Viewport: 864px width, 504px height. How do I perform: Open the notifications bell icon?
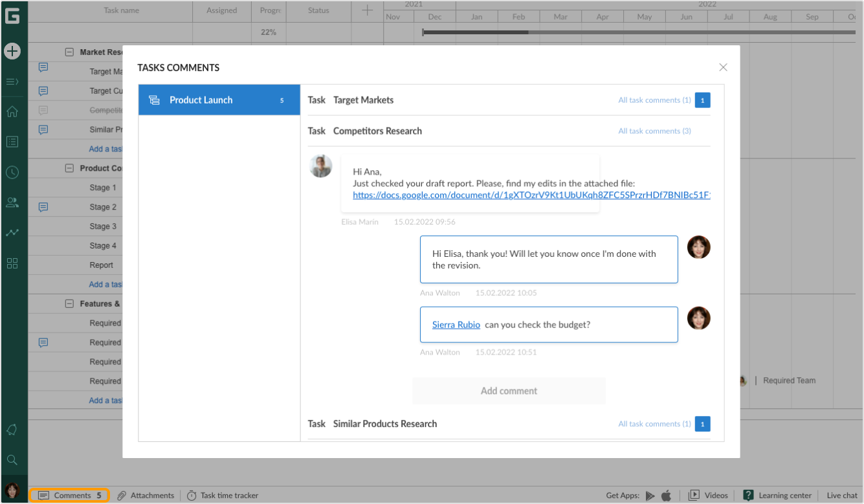12,430
